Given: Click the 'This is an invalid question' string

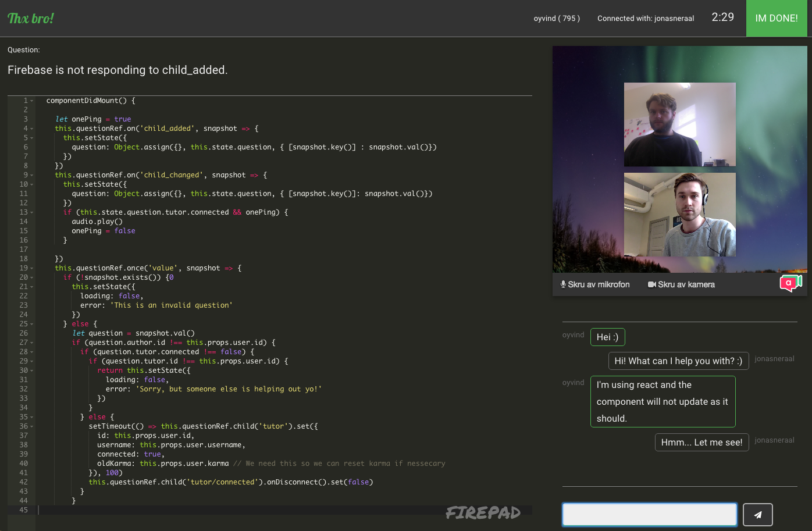Looking at the screenshot, I should (x=171, y=305).
